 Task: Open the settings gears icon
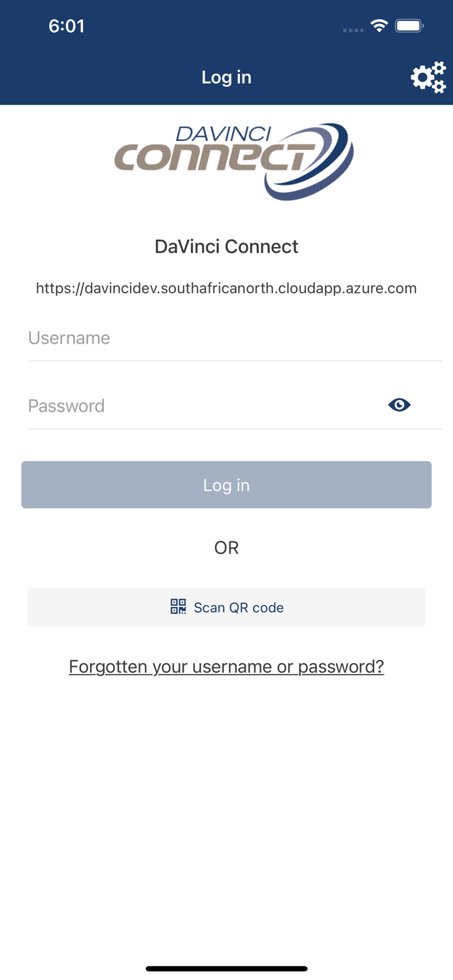coord(428,76)
